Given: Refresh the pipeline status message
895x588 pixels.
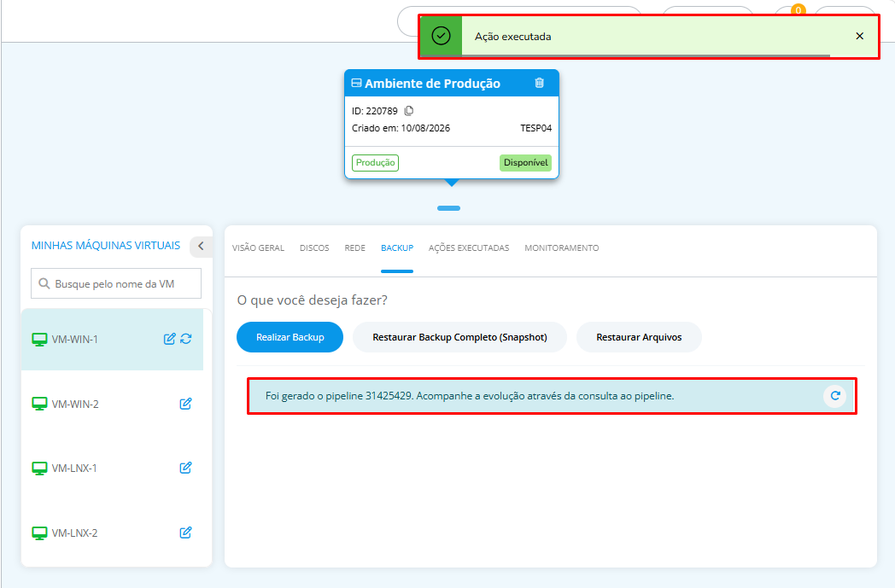Looking at the screenshot, I should (x=835, y=395).
